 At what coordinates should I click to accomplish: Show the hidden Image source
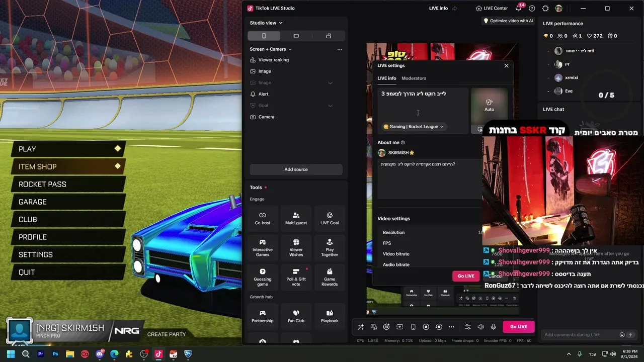pyautogui.click(x=331, y=83)
